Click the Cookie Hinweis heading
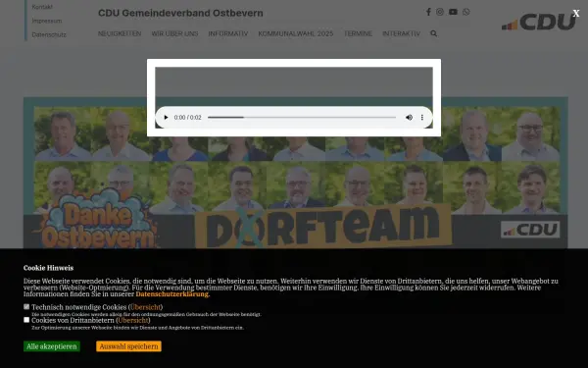 (x=48, y=268)
